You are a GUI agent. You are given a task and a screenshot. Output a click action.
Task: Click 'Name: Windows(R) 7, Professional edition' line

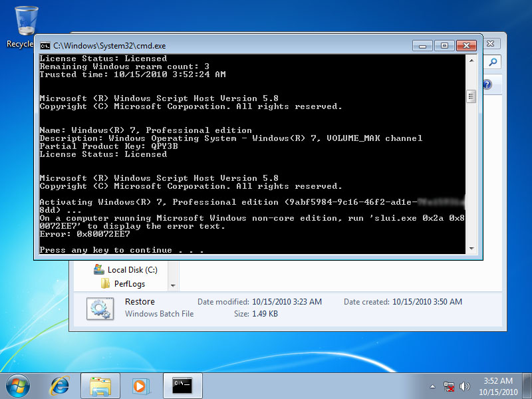[146, 130]
